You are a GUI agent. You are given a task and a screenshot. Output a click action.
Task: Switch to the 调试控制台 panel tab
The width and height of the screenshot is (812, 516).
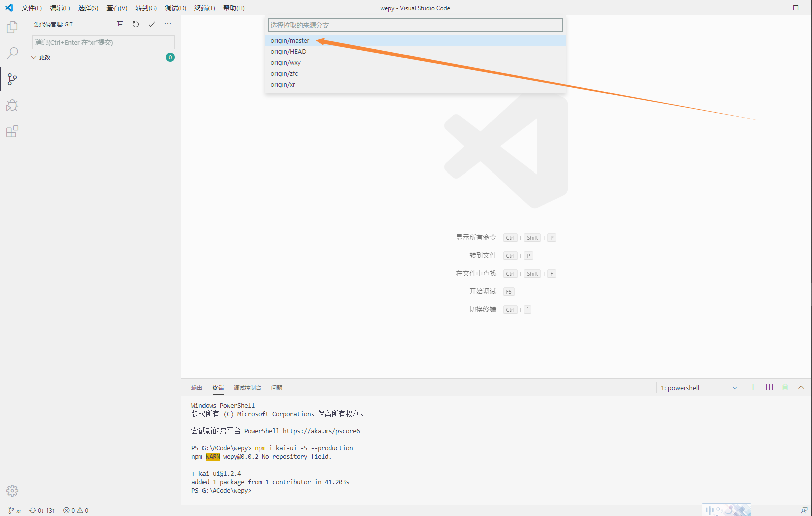(247, 388)
